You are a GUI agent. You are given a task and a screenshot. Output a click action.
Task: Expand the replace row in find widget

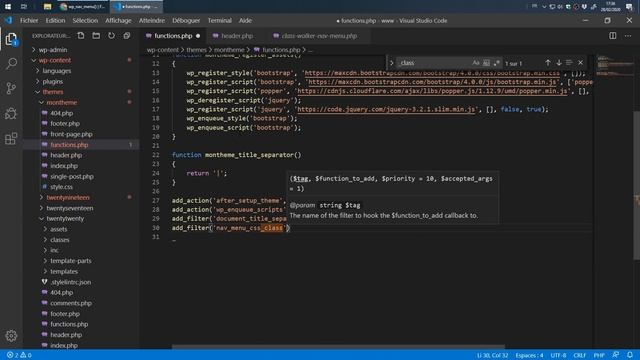pos(391,63)
